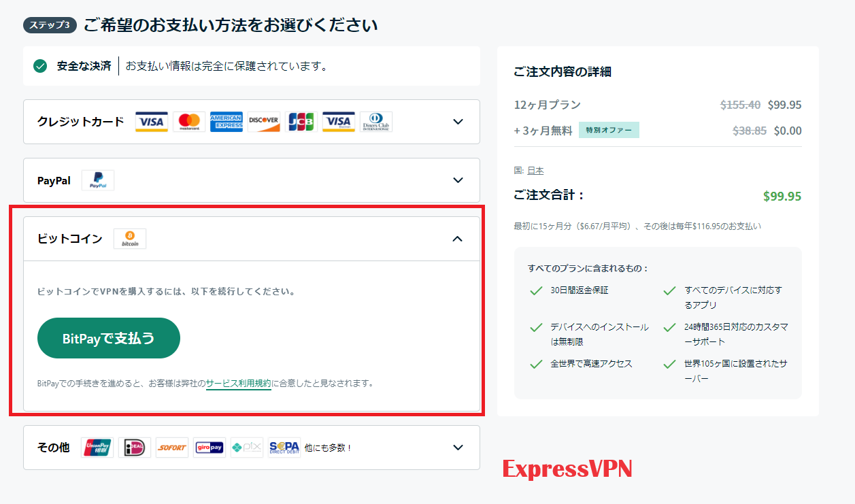Click the UnionPay logo icon

[97, 448]
